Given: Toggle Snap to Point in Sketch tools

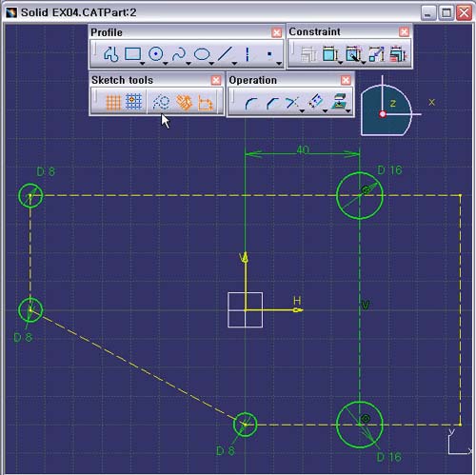Looking at the screenshot, I should (x=133, y=102).
